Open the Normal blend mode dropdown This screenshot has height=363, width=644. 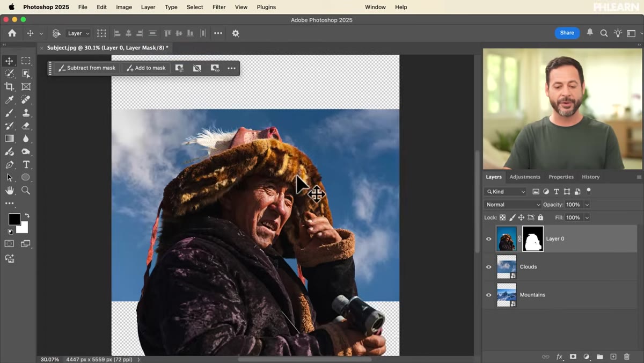click(513, 205)
